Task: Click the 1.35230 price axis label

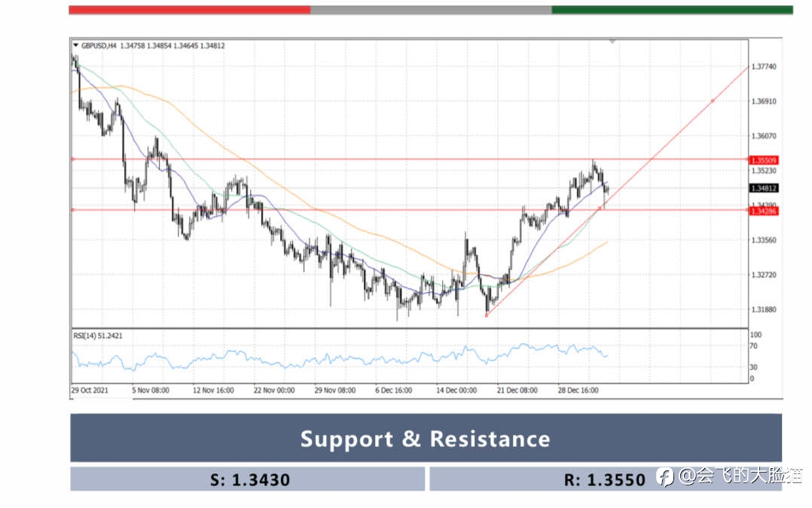Action: pos(764,171)
